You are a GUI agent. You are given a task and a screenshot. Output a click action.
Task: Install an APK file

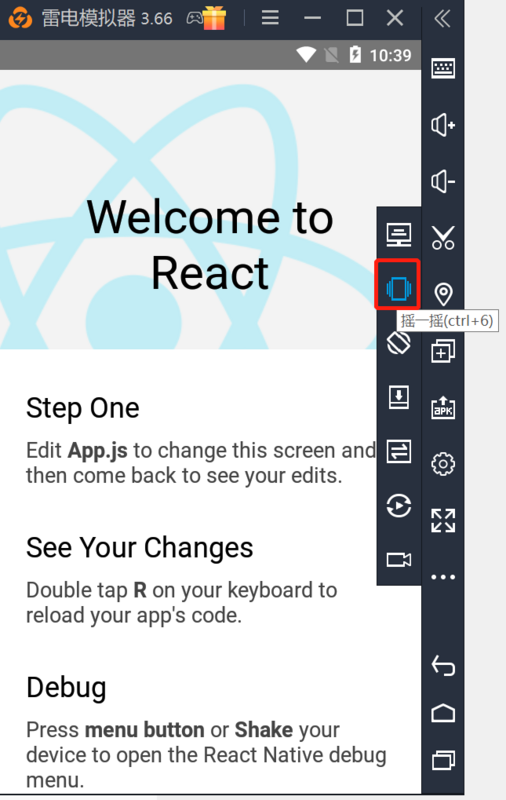443,408
